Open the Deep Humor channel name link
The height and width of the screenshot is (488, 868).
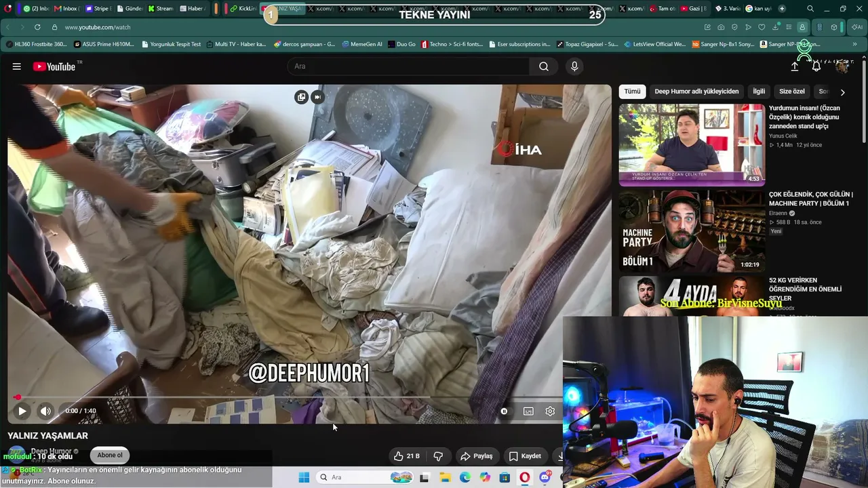coord(51,451)
